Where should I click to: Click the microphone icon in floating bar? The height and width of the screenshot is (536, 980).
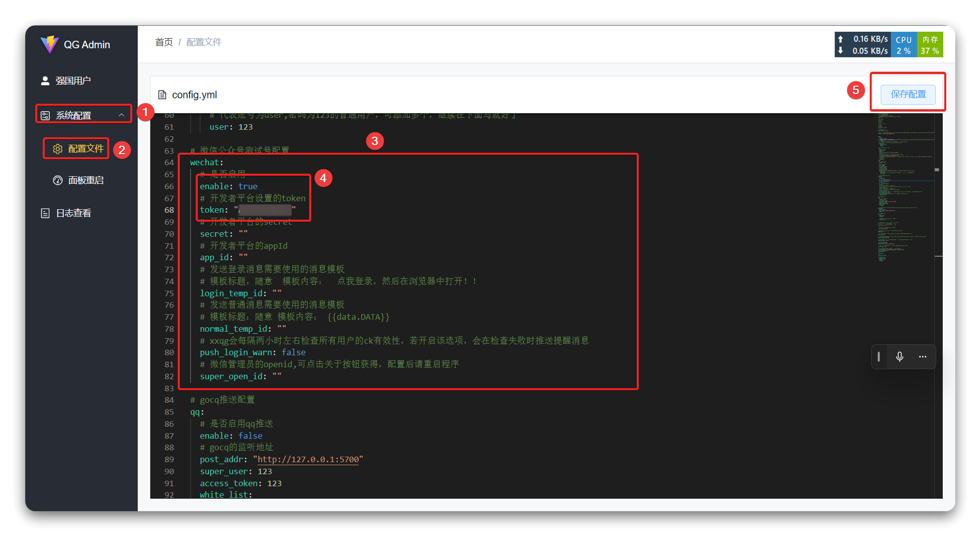(x=900, y=357)
